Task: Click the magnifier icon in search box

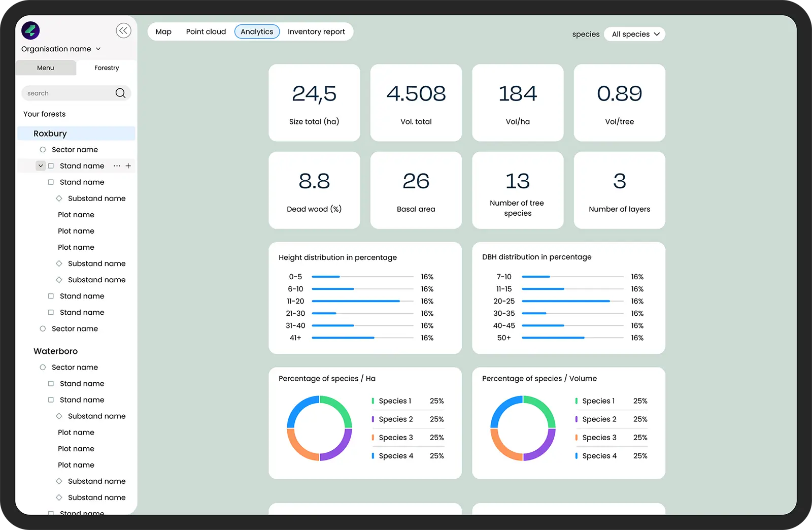Action: pos(120,93)
